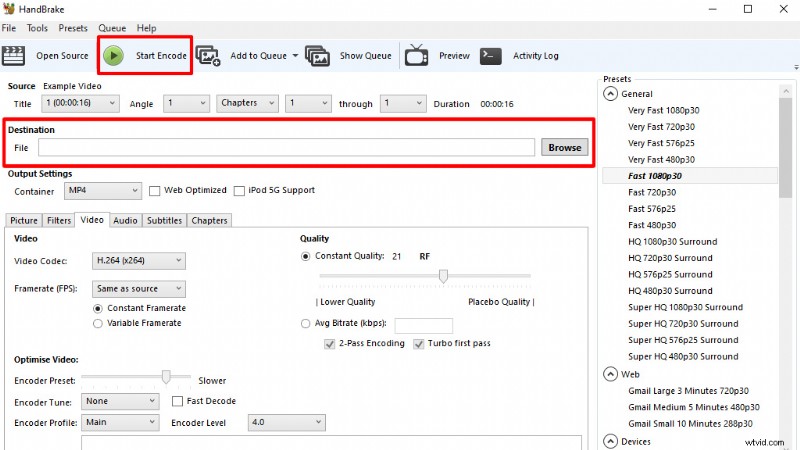Viewport: 800px width, 450px height.
Task: Open the Video Codec dropdown
Action: click(x=139, y=261)
